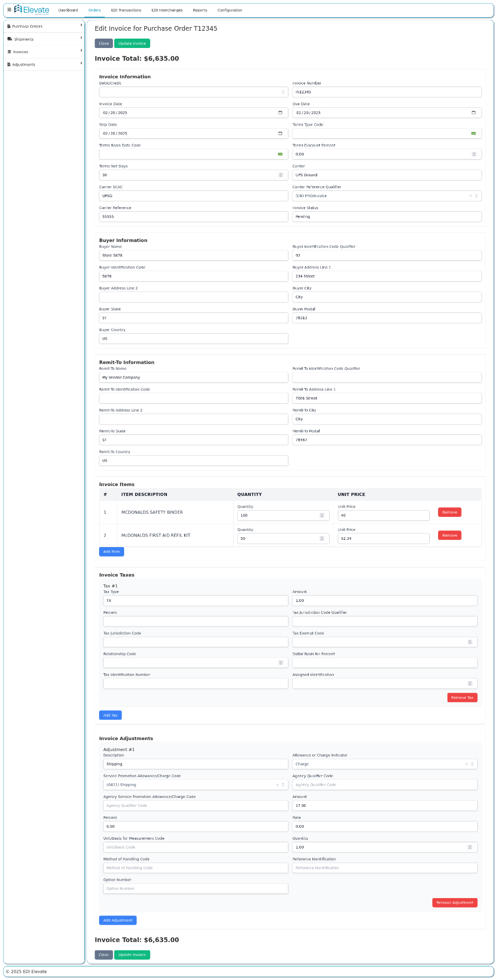Image resolution: width=497 pixels, height=980 pixels.
Task: Click the Invoice Number input field
Action: (386, 92)
